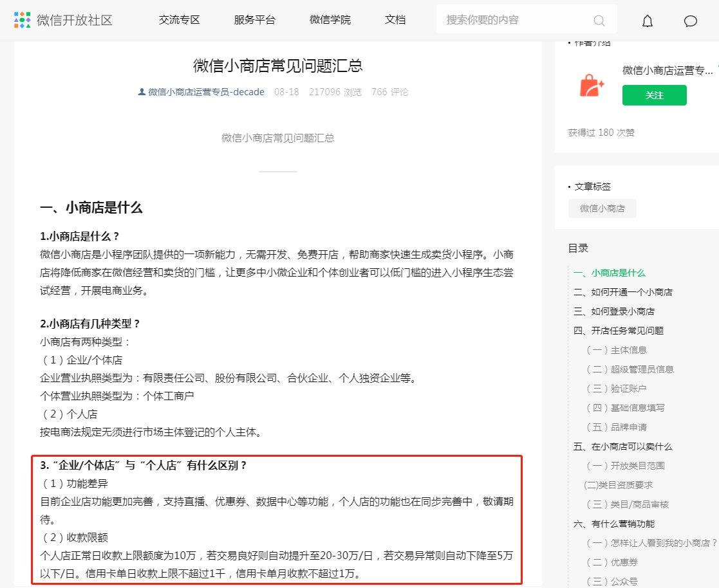Open author link 微信小商店运营专员-decade
Viewport: 719px width, 588px height.
tap(206, 91)
